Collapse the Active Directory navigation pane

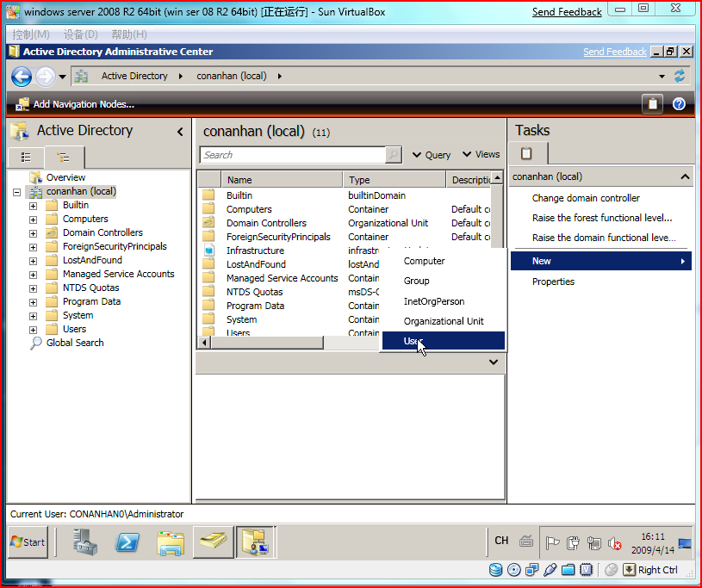click(x=180, y=132)
